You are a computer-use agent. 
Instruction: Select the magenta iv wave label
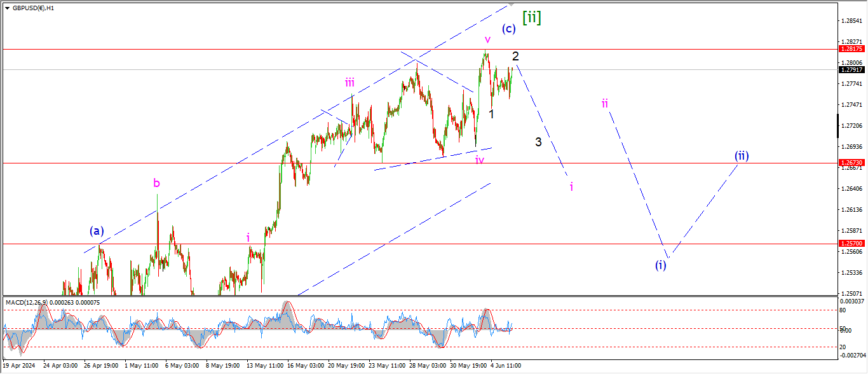pos(480,160)
